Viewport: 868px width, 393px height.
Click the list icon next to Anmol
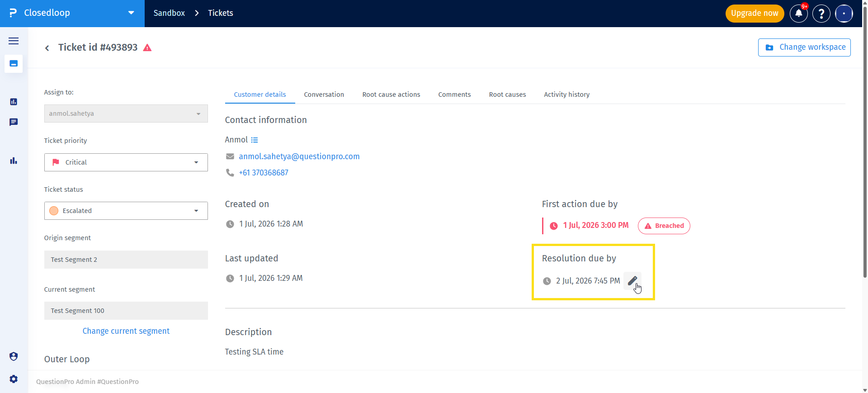click(x=255, y=140)
